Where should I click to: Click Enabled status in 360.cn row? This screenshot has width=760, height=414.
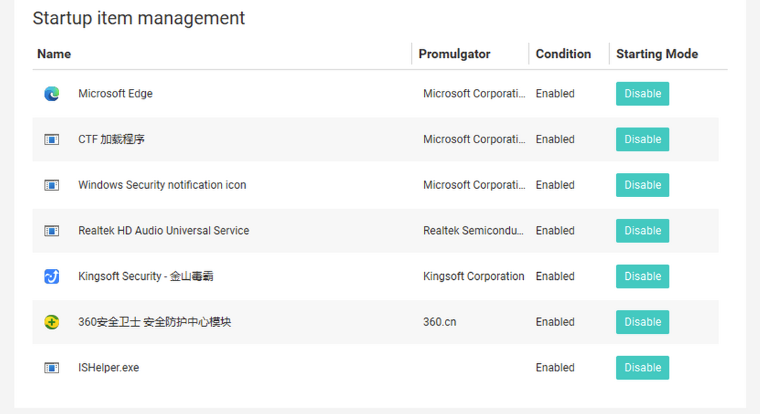pos(555,322)
